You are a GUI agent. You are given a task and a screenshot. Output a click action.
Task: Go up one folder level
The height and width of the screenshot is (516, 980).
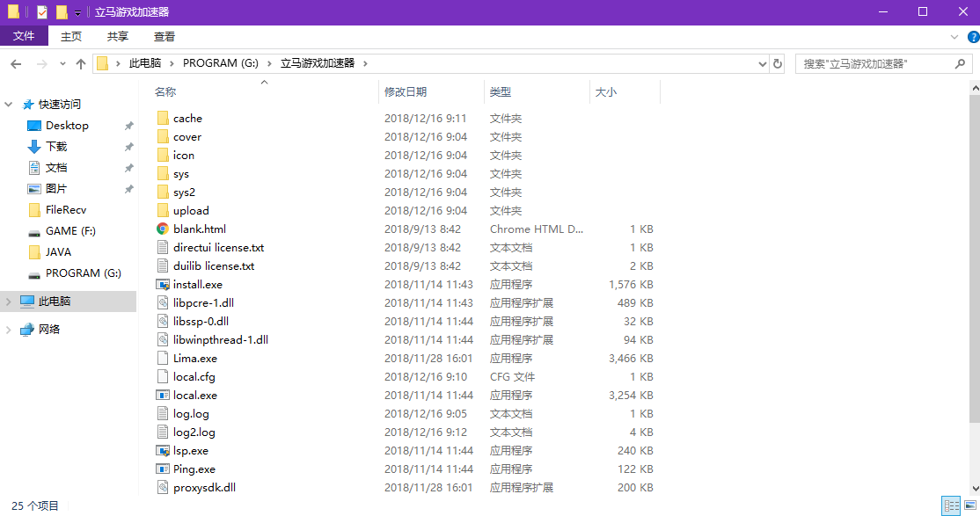pyautogui.click(x=81, y=63)
